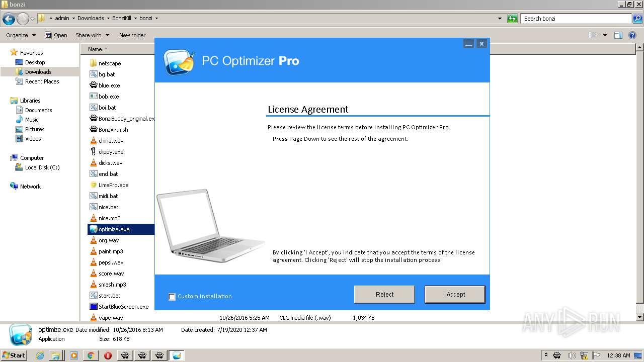Select the clippy.exe paperclip icon
Screen dimensions: 644x362
[93, 152]
